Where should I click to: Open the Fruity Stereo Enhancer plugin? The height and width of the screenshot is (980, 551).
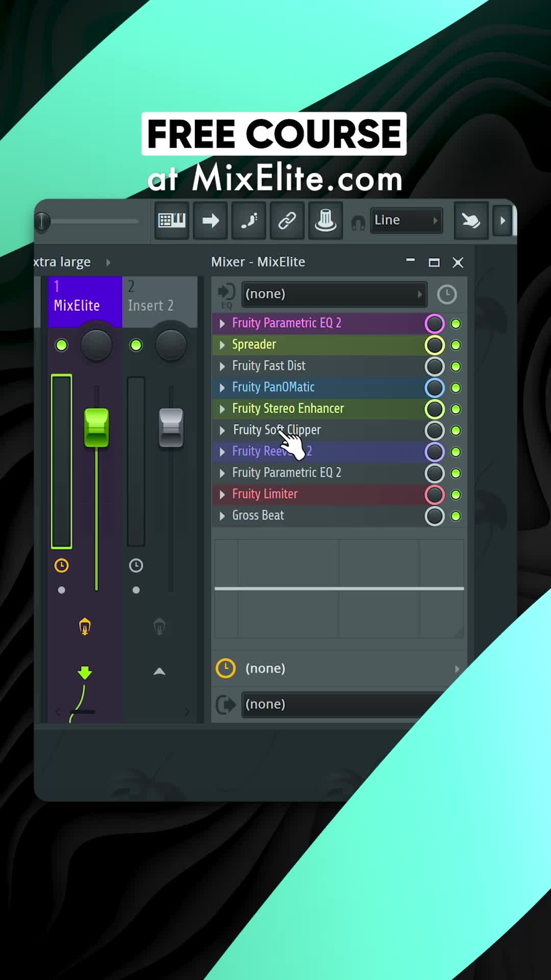pos(288,409)
